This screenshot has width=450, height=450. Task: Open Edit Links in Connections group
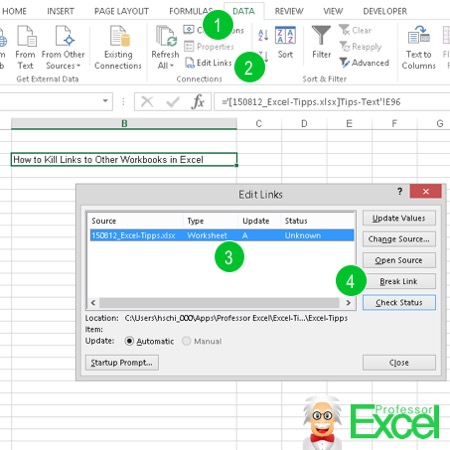point(208,63)
